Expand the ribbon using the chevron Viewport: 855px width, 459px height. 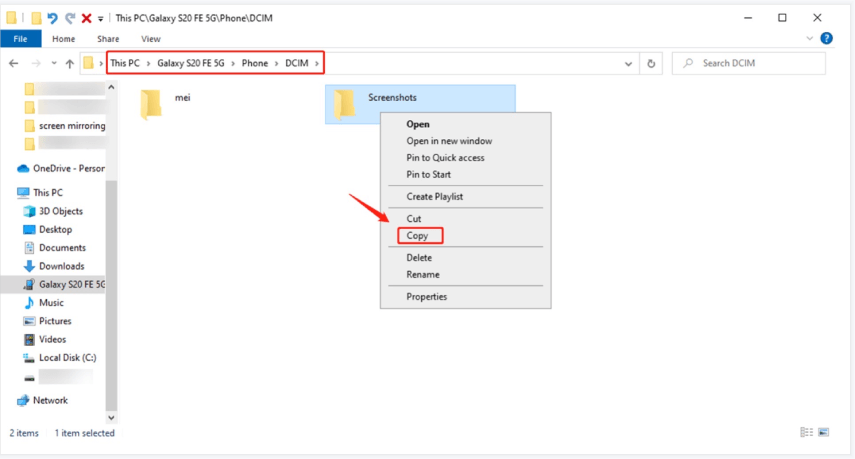point(809,39)
